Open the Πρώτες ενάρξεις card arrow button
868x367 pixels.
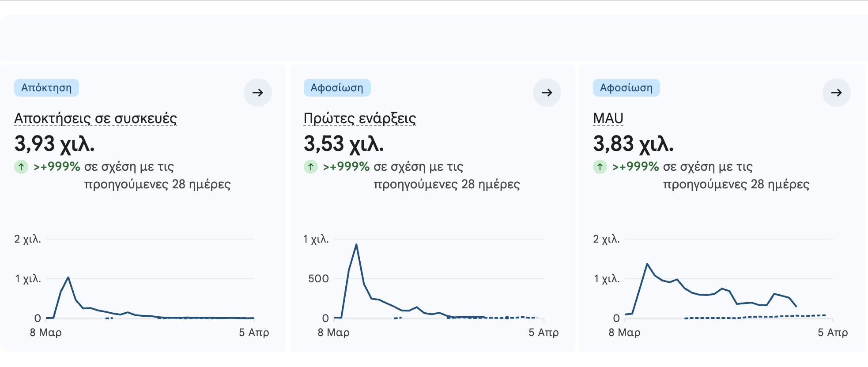tap(547, 93)
